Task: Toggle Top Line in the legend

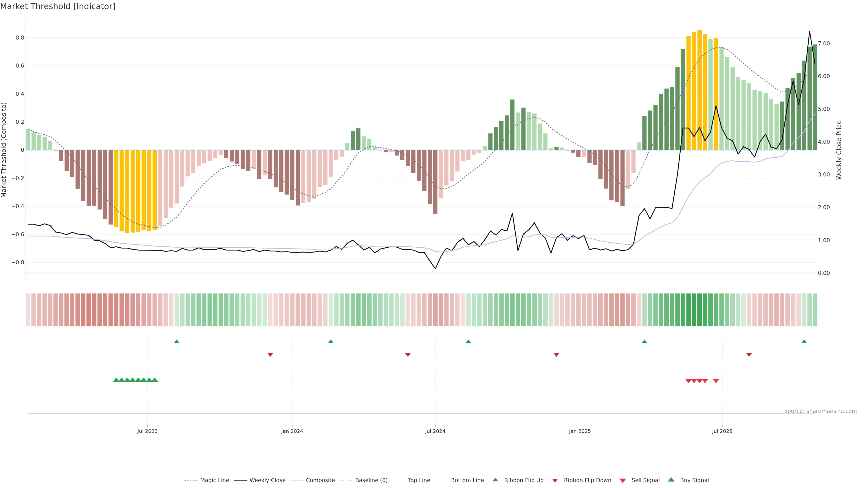Action: click(x=419, y=480)
